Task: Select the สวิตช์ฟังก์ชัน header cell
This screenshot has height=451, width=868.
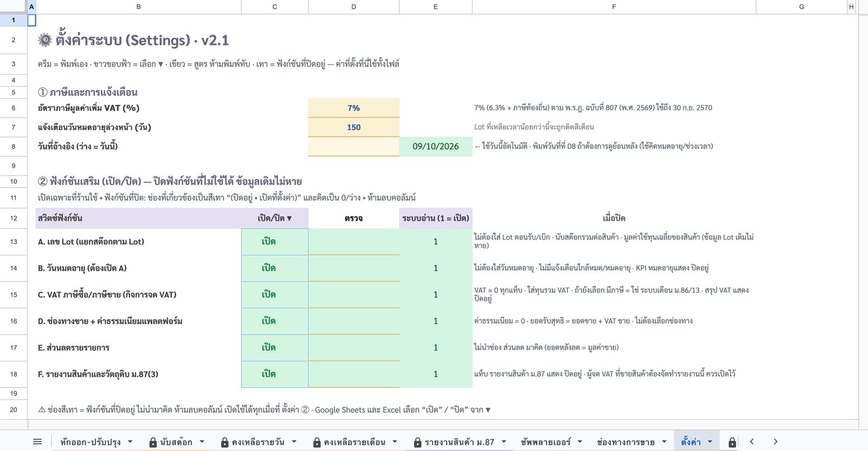Action: [138, 218]
